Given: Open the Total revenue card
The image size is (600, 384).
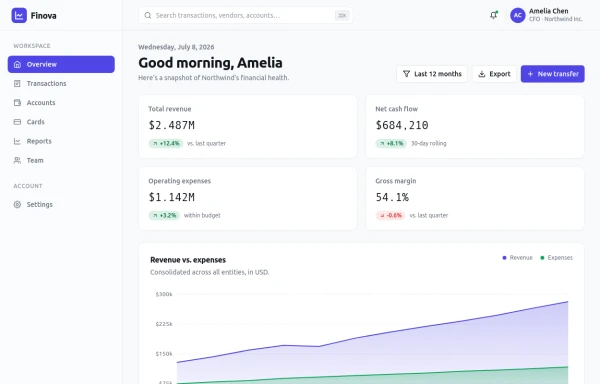Looking at the screenshot, I should tap(248, 126).
